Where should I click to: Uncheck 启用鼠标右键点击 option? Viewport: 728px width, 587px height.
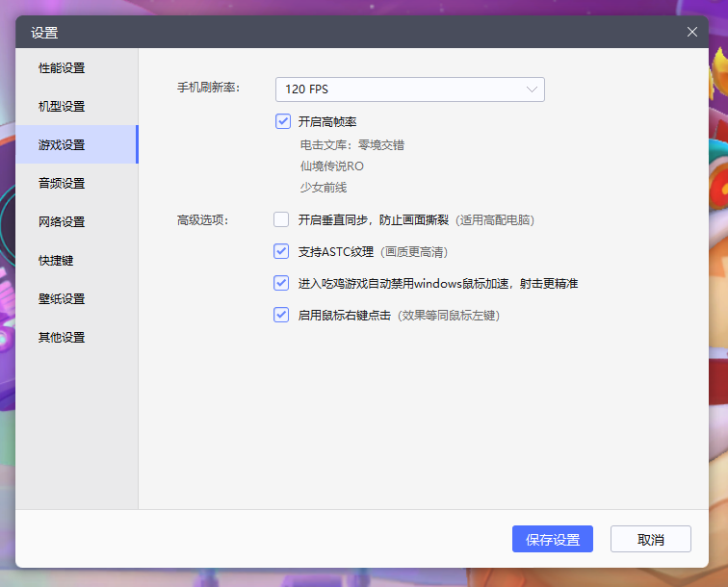281,315
